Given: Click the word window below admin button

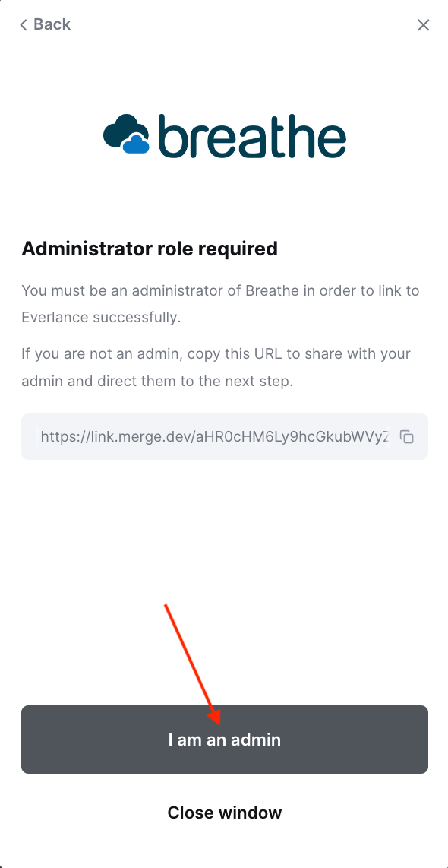Looking at the screenshot, I should click(251, 812).
